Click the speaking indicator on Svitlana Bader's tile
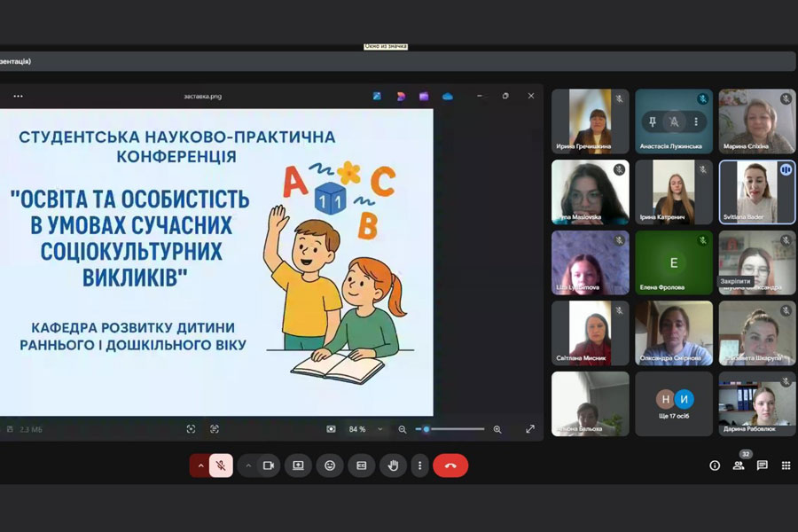The image size is (798, 532). (x=786, y=169)
